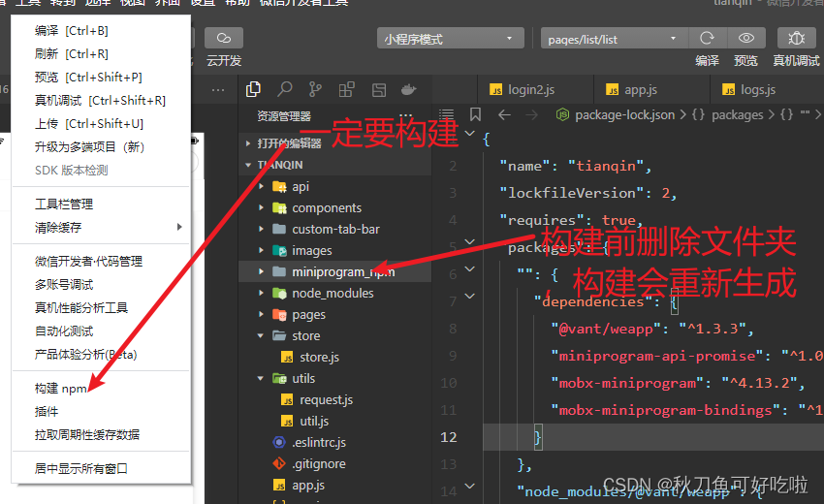Click package-lock.json in the breadcrumb
This screenshot has width=824, height=504.
coord(625,114)
